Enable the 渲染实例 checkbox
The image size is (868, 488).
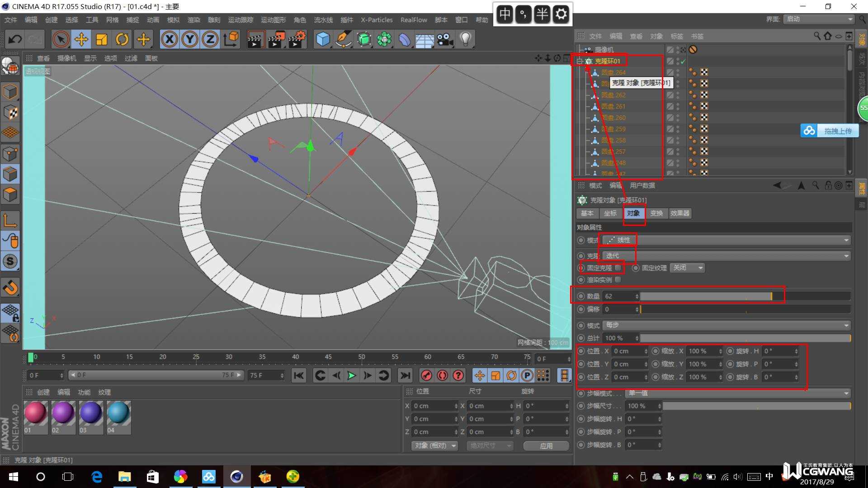pyautogui.click(x=618, y=280)
